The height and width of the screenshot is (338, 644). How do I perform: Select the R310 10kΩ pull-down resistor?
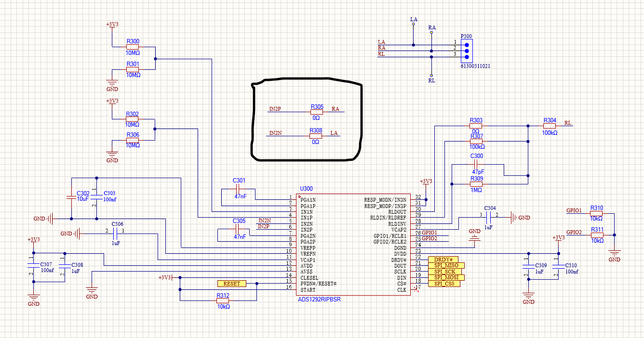coord(596,213)
